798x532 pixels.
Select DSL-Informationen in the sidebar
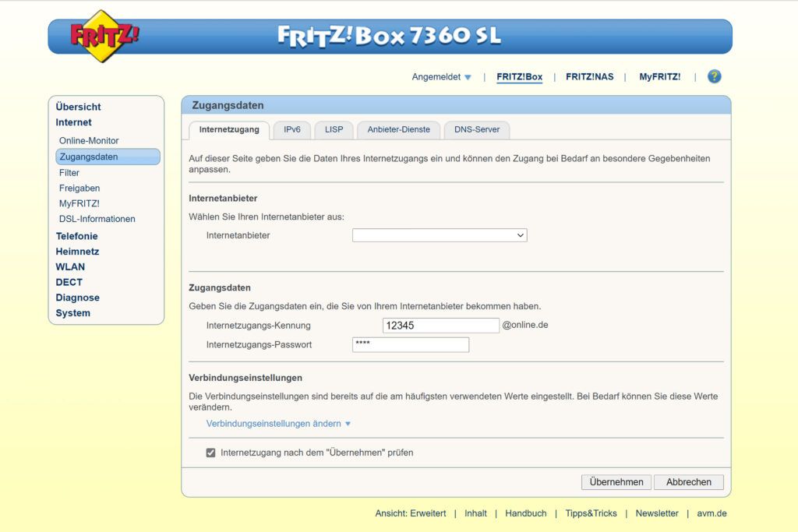97,219
